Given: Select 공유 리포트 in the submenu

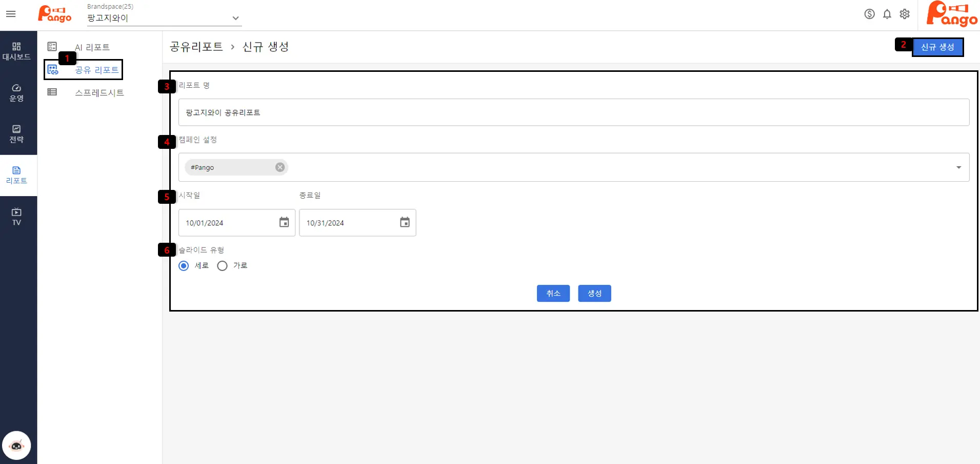Looking at the screenshot, I should click(96, 70).
